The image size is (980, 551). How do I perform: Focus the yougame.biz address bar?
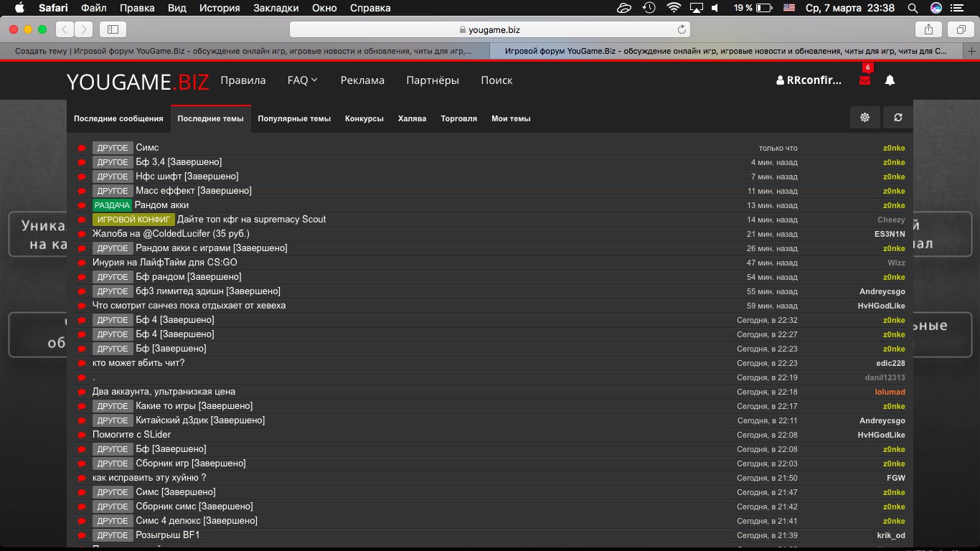490,29
